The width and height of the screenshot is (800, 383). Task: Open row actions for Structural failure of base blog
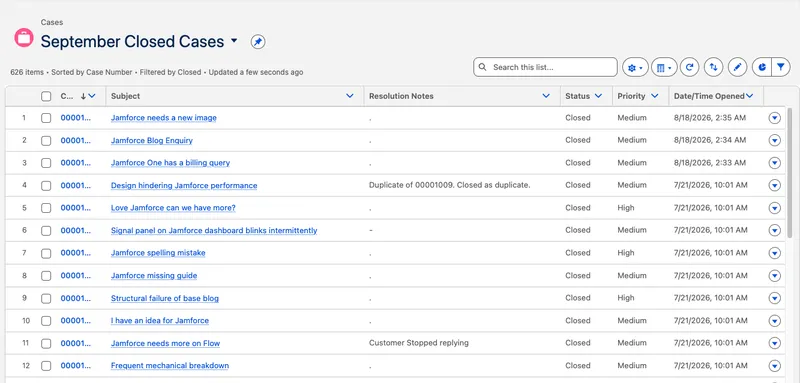point(774,298)
